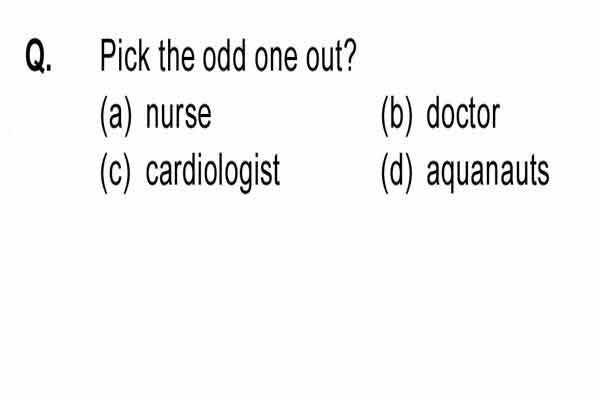The image size is (600, 400).
Task: Click the word Pick in the question
Action: pyautogui.click(x=125, y=56)
